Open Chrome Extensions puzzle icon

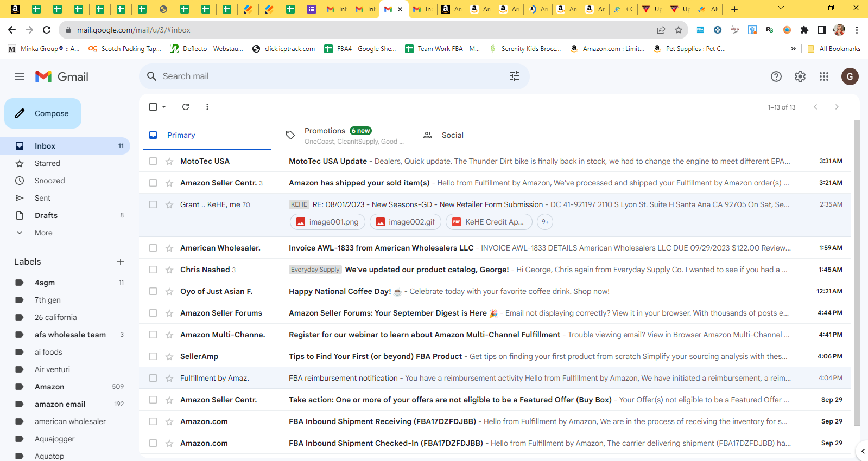[x=804, y=30]
